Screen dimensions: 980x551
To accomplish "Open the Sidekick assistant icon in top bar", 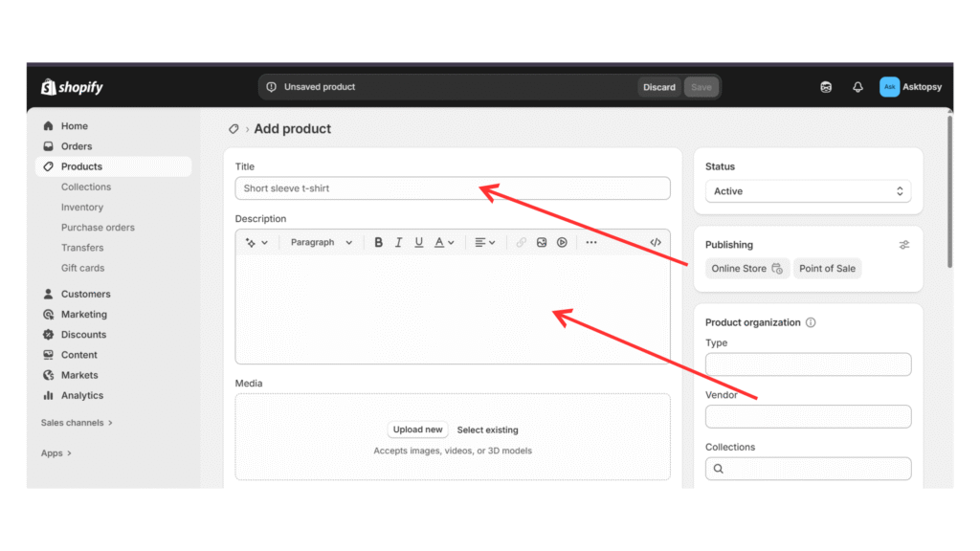I will point(826,87).
